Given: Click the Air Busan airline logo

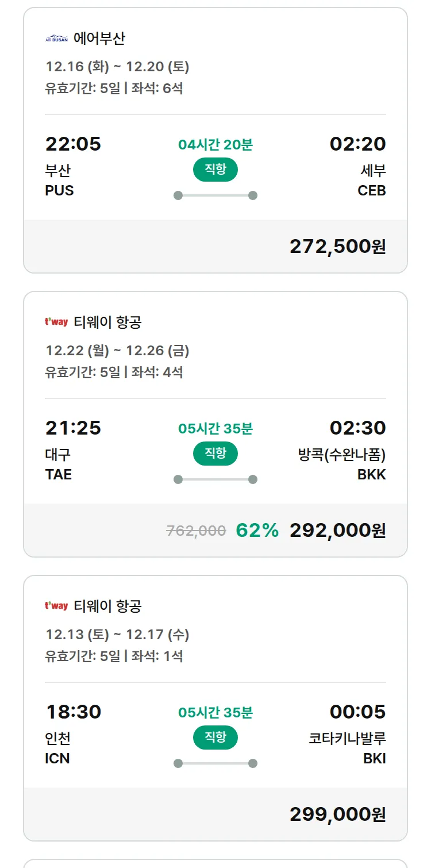Looking at the screenshot, I should [56, 39].
